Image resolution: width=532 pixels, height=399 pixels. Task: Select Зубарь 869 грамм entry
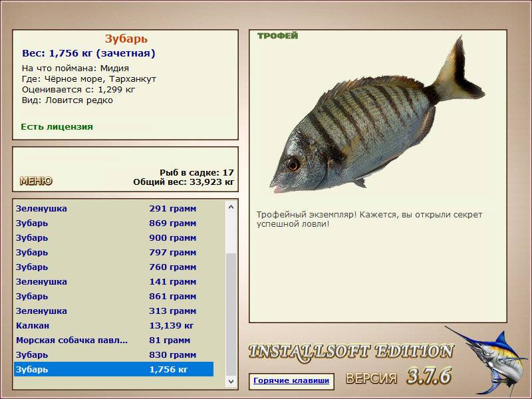click(x=114, y=223)
